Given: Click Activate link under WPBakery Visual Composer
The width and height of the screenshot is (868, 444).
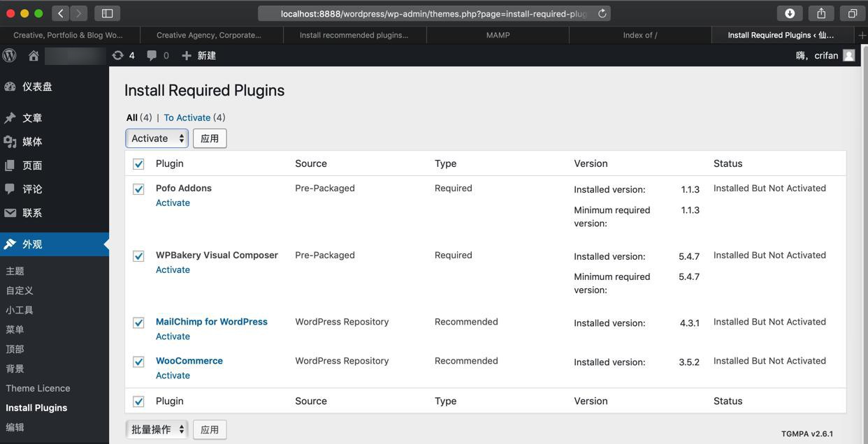Looking at the screenshot, I should coord(173,269).
